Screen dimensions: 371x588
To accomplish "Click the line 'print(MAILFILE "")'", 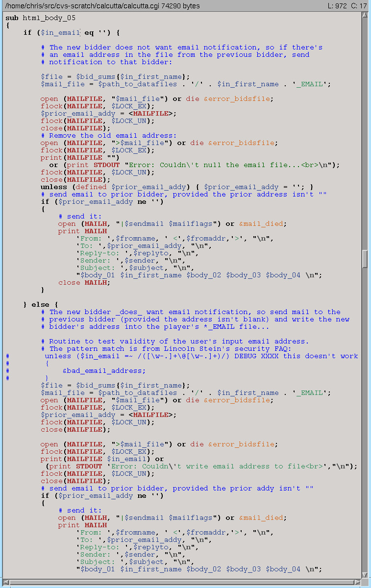I will (80, 157).
